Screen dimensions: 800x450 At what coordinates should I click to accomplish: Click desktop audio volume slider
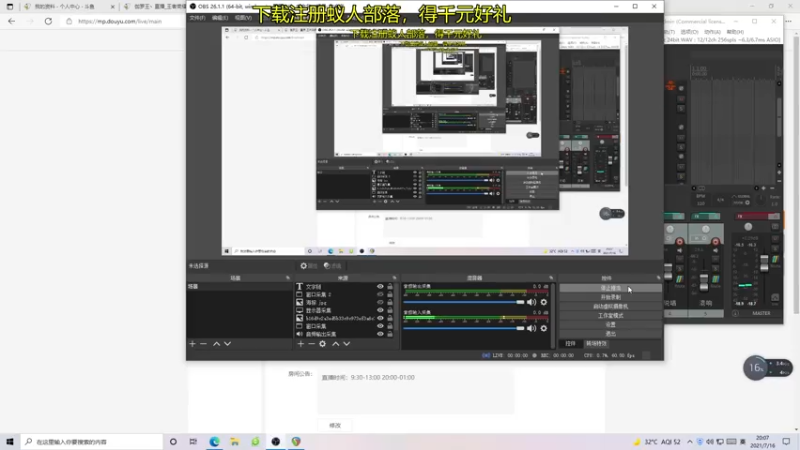(464, 302)
